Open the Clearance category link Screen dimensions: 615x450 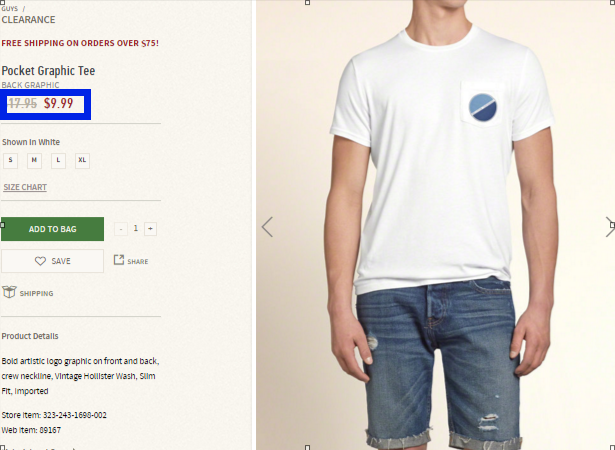coord(28,20)
